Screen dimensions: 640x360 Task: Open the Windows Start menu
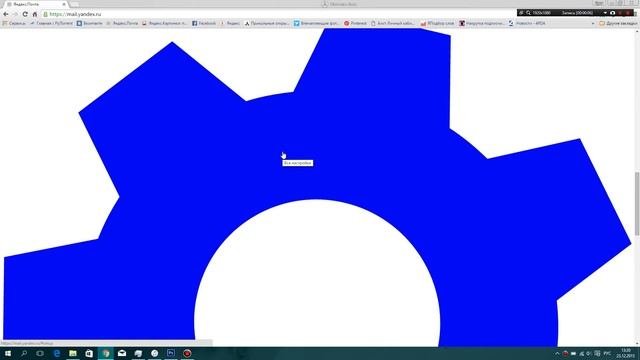(8, 353)
